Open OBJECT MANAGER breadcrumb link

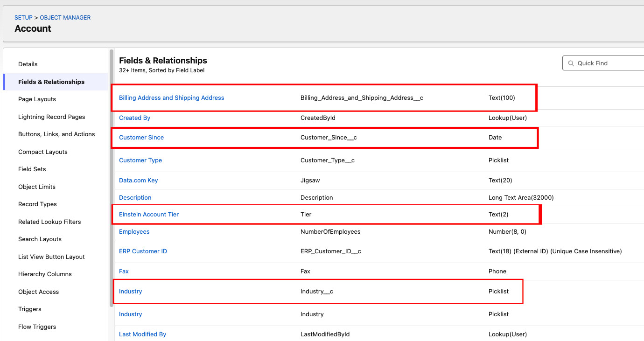pos(65,18)
